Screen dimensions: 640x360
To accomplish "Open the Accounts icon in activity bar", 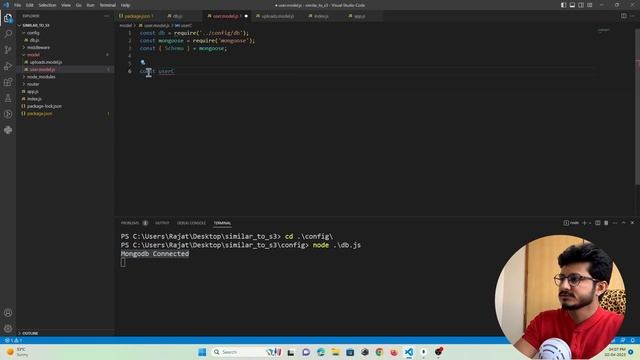I will (x=8, y=313).
